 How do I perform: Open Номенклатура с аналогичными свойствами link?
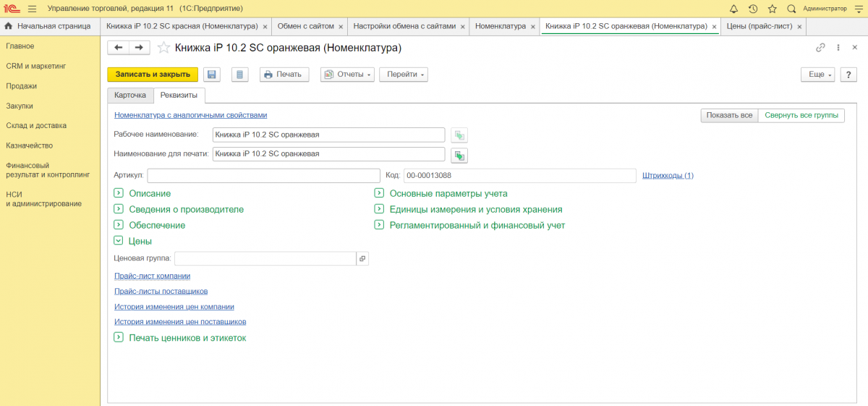point(191,115)
